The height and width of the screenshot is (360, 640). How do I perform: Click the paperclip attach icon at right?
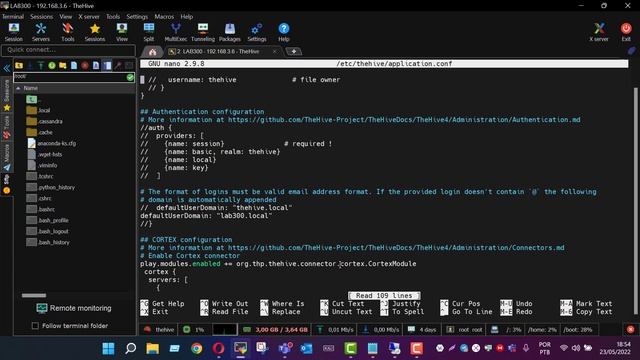point(631,51)
